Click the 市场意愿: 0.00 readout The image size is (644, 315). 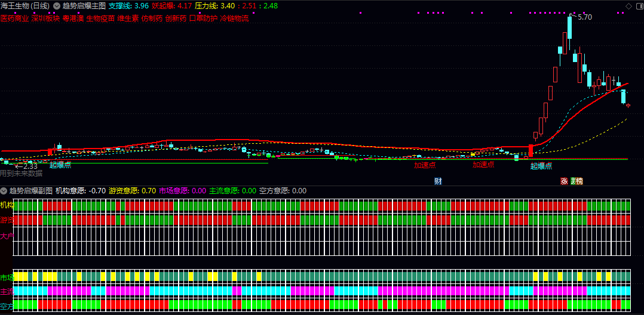click(182, 191)
